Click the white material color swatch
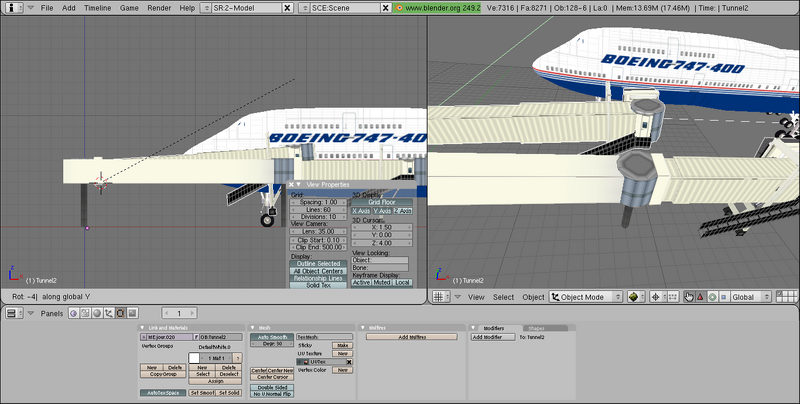800x404 pixels. pyautogui.click(x=194, y=358)
